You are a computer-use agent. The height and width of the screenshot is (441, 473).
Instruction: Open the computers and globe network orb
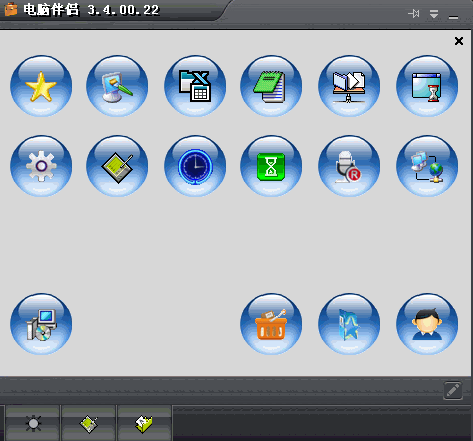click(427, 166)
